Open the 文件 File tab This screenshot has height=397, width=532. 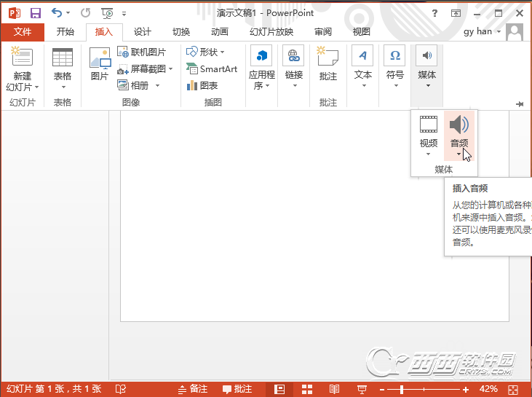[x=23, y=32]
